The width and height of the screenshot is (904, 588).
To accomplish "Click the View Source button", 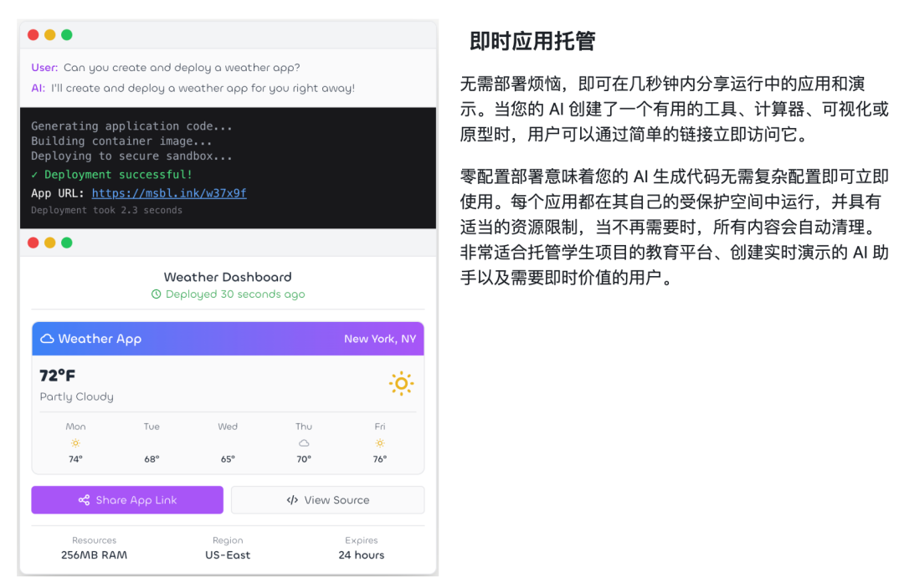I will (x=327, y=500).
